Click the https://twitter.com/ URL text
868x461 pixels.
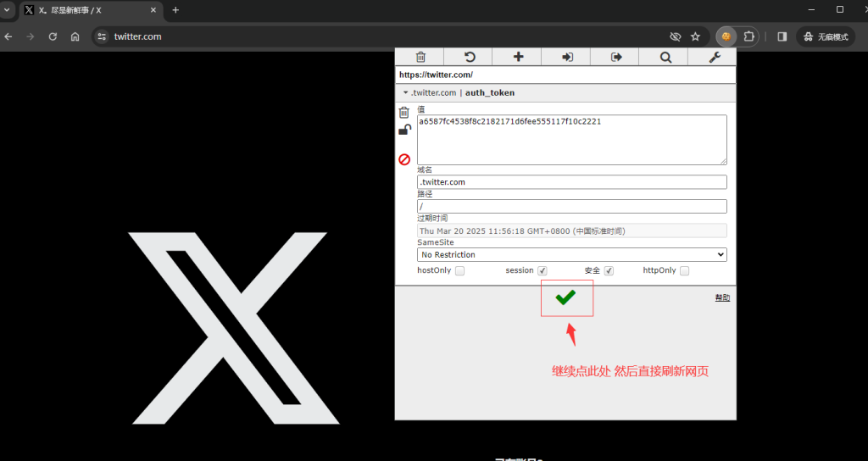tap(436, 75)
